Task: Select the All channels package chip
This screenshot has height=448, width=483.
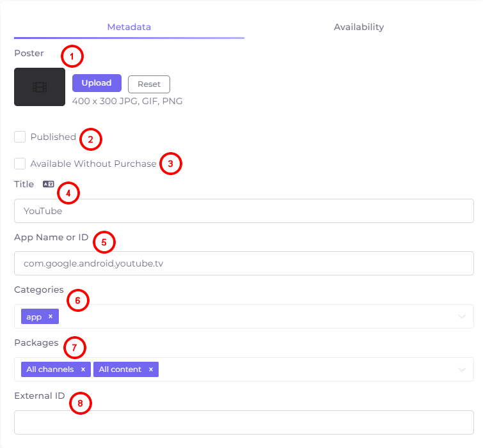Action: (x=50, y=369)
